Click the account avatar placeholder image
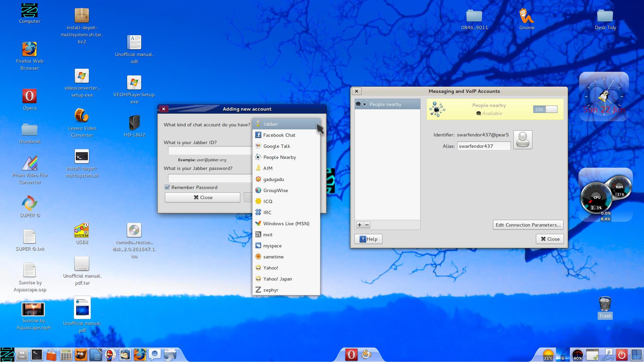The height and width of the screenshot is (362, 644). pyautogui.click(x=523, y=140)
